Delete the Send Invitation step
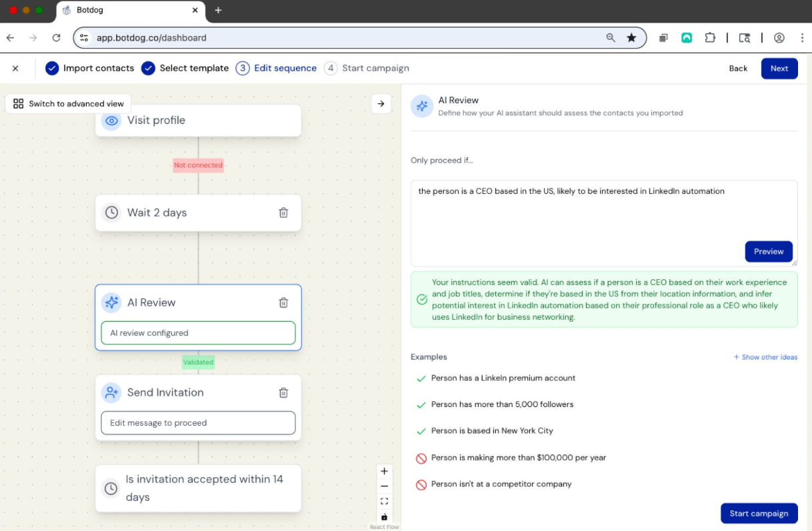 [x=283, y=392]
